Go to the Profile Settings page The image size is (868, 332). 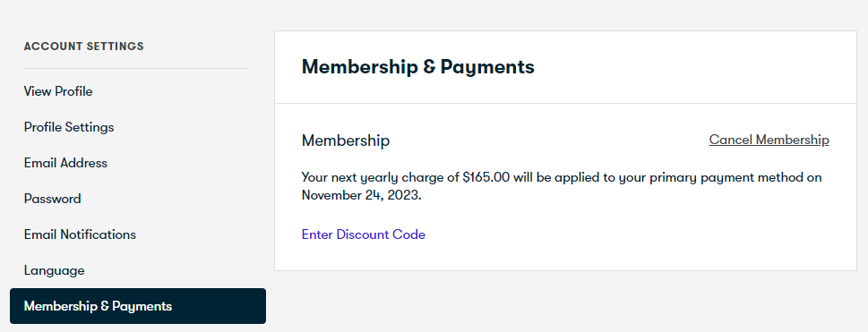[x=69, y=127]
